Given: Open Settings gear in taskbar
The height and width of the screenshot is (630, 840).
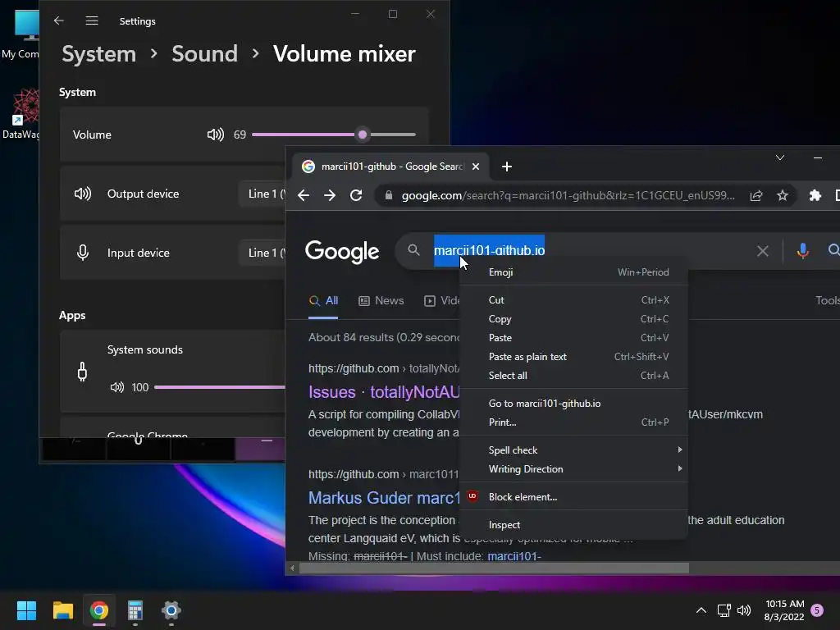Looking at the screenshot, I should 171,610.
